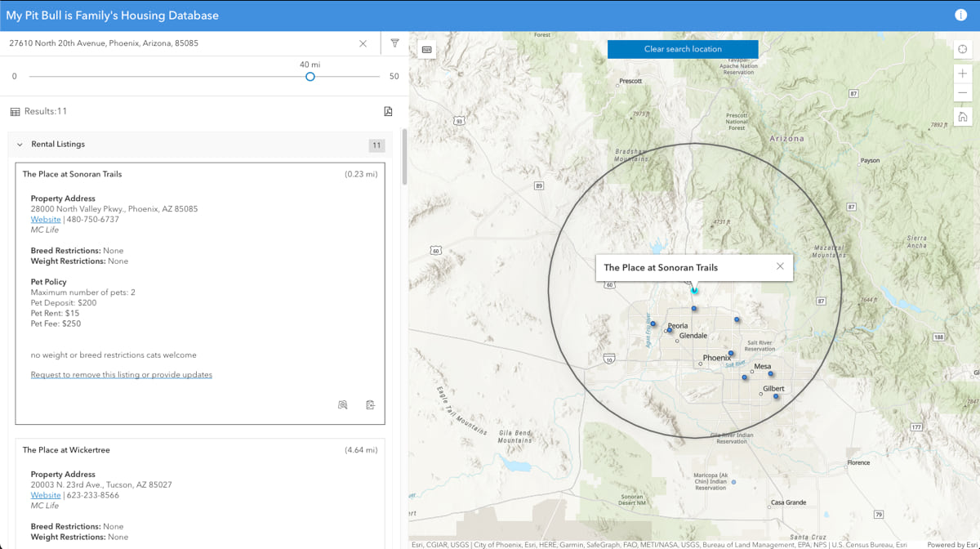Open the filter funnel icon
This screenshot has height=549, width=980.
click(395, 43)
